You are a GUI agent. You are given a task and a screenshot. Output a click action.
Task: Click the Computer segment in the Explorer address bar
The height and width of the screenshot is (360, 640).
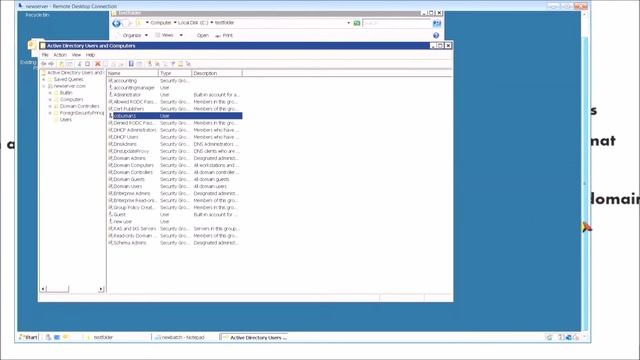tap(161, 23)
